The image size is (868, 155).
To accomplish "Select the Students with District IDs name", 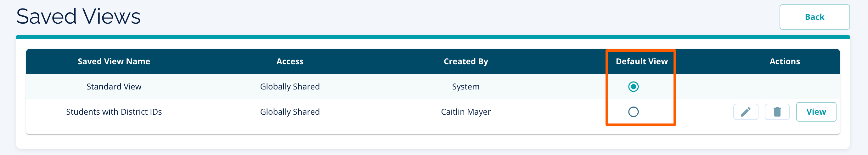I will (x=114, y=112).
